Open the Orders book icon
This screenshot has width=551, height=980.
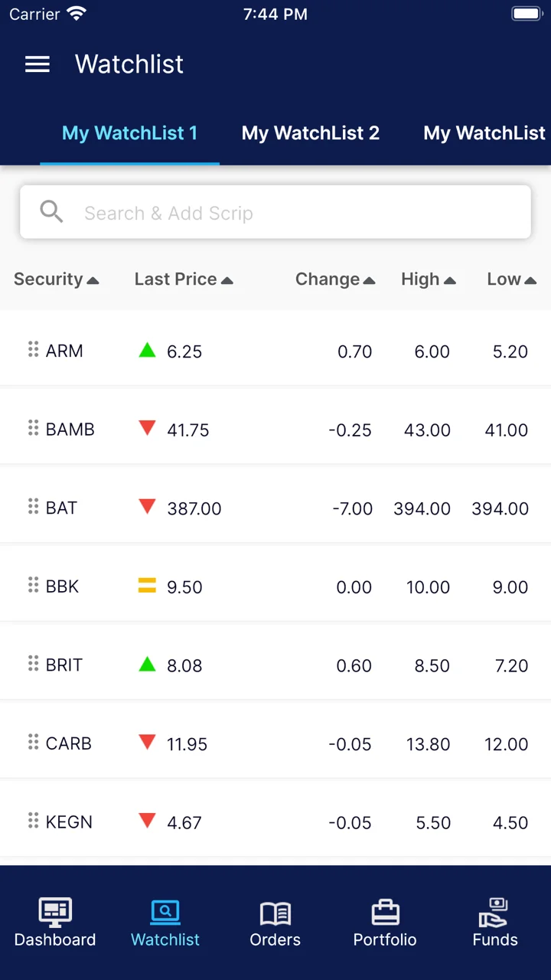(275, 913)
